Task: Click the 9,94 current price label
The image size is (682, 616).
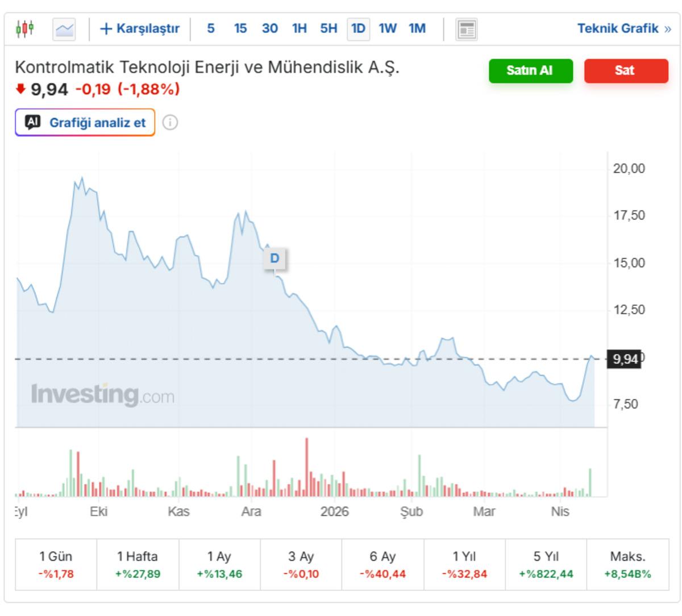Action: (x=624, y=359)
